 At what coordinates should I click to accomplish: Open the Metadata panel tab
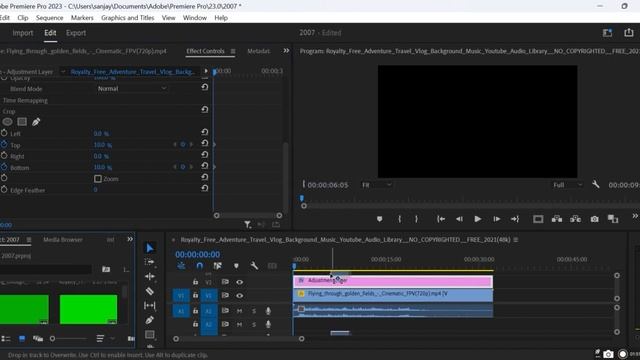click(258, 51)
